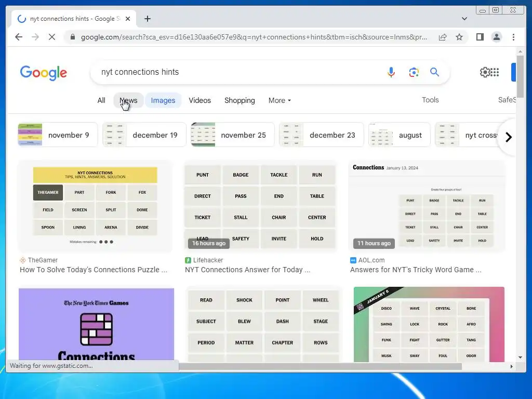Switch to the News tab

tap(128, 100)
